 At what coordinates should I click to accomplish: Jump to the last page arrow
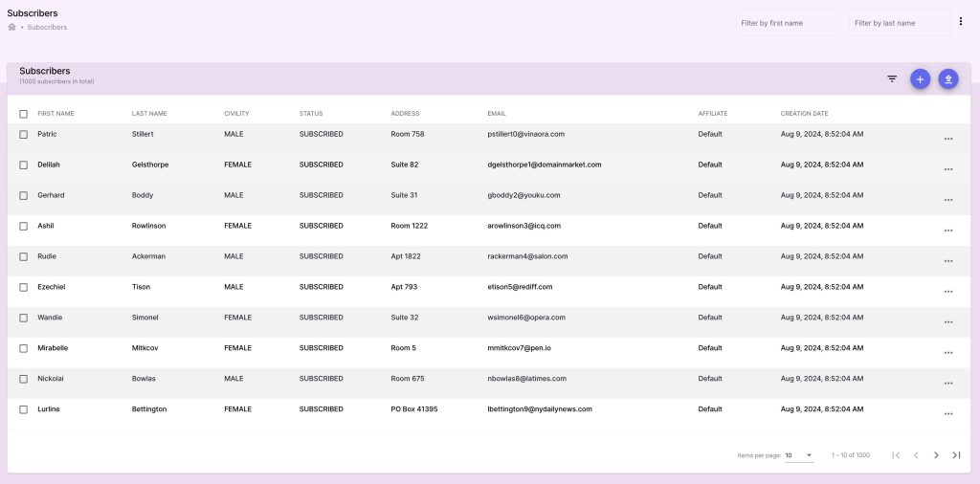click(x=956, y=455)
